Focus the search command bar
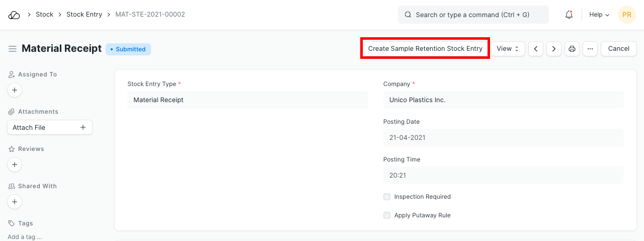This screenshot has height=241, width=644. [473, 15]
